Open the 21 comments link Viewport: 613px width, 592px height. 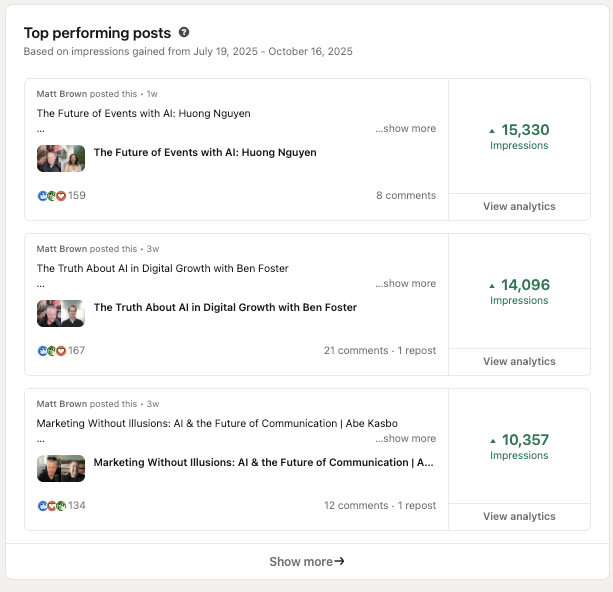tap(356, 351)
